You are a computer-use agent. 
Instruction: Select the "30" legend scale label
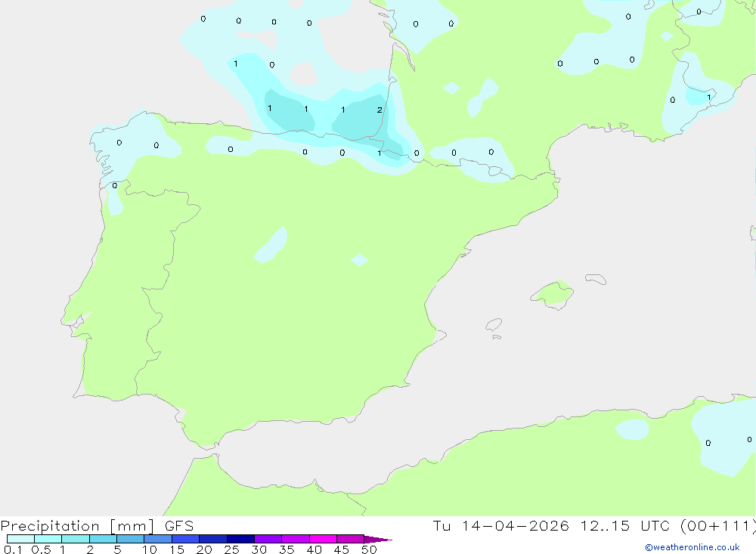coord(259,549)
